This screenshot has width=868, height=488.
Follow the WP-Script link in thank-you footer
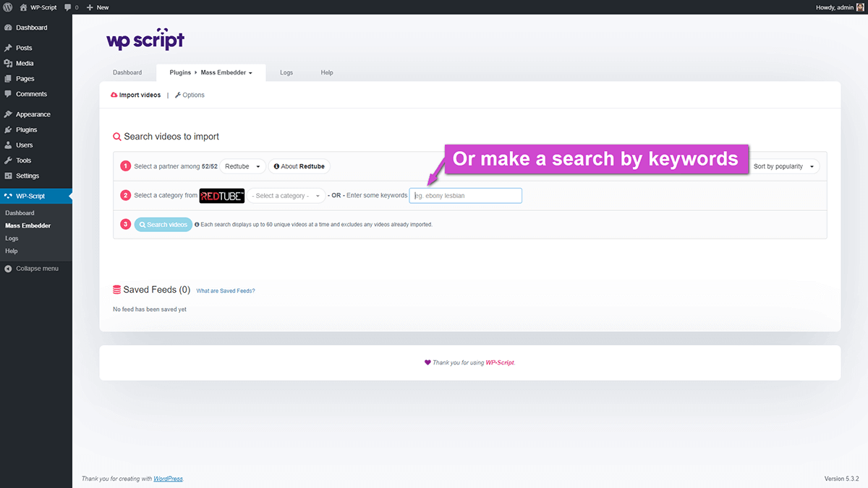tap(500, 363)
